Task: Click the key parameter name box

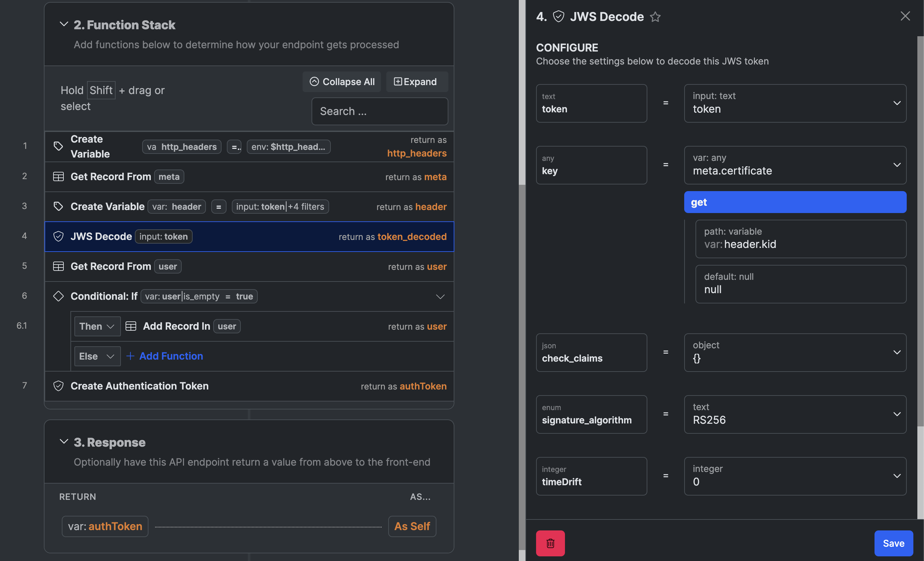Action: pyautogui.click(x=592, y=165)
